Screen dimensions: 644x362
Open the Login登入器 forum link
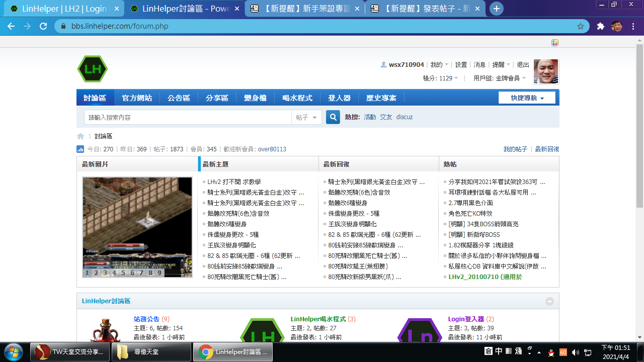click(x=466, y=319)
